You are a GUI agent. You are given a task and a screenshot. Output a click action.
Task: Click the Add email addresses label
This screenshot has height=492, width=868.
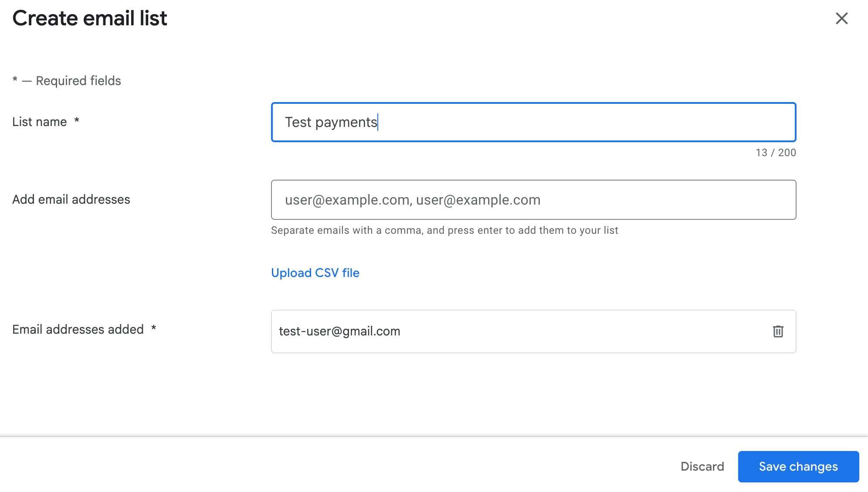click(x=71, y=199)
